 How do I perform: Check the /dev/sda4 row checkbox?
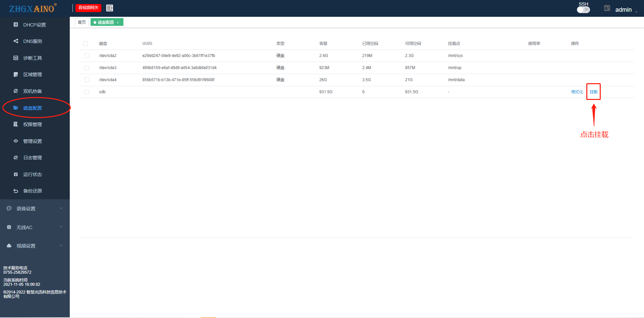coord(87,80)
